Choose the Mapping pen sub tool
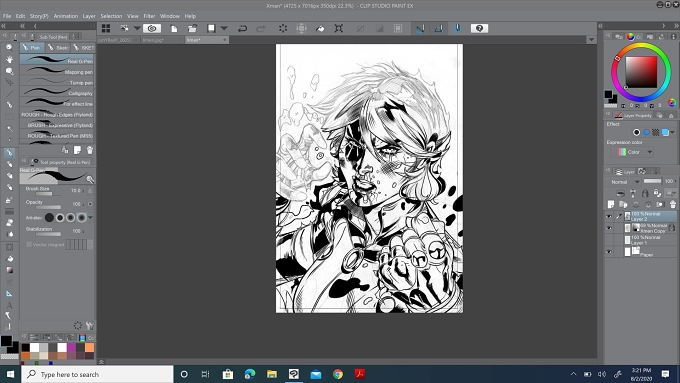The height and width of the screenshot is (383, 680). 57,72
